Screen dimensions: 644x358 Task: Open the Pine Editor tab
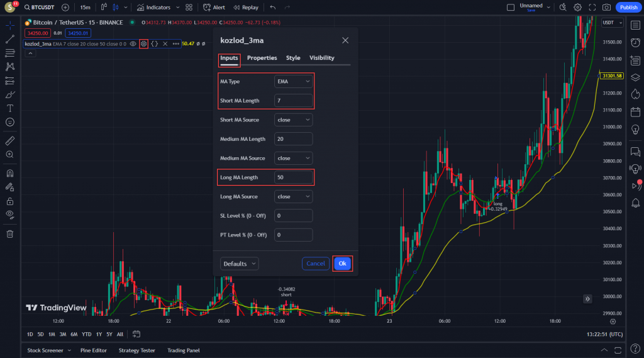[x=94, y=350]
